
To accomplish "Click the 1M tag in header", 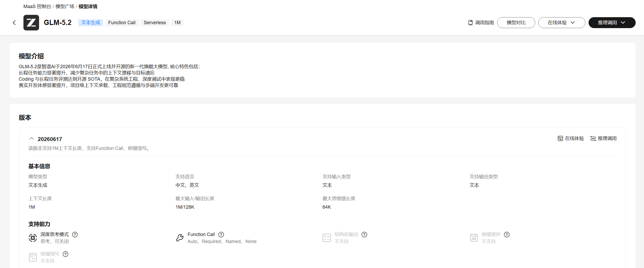I will point(177,23).
